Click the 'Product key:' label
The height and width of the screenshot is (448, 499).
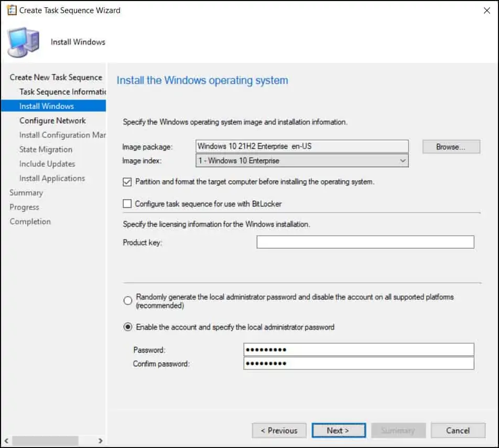(143, 243)
